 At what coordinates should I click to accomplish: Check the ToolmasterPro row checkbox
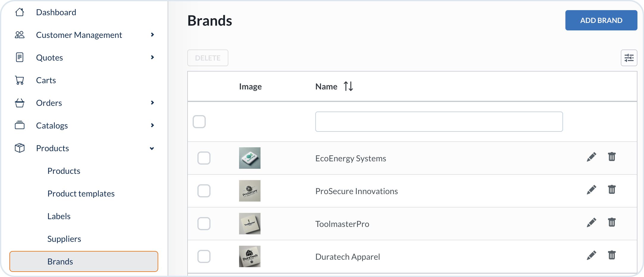point(204,224)
